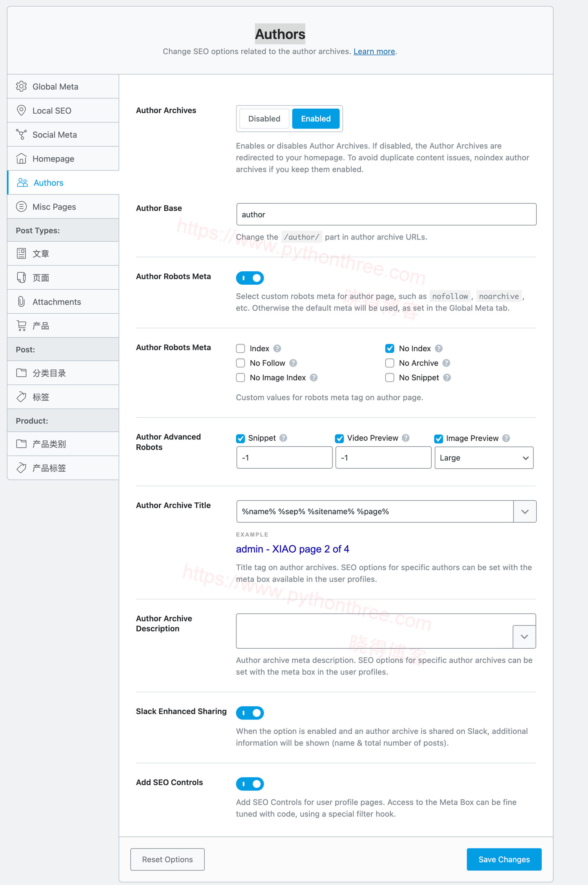Click the Local SEO map pin icon
Image resolution: width=588 pixels, height=885 pixels.
pos(22,111)
